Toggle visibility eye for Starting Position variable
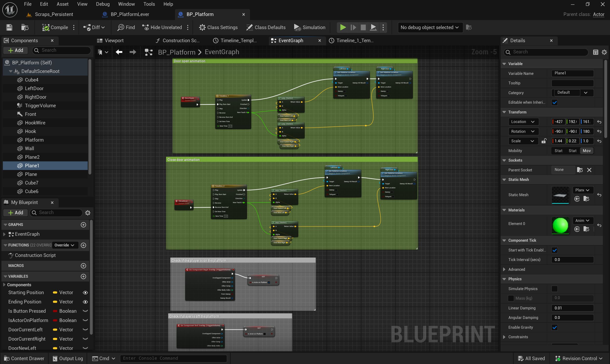This screenshot has height=364, width=610. tap(85, 293)
